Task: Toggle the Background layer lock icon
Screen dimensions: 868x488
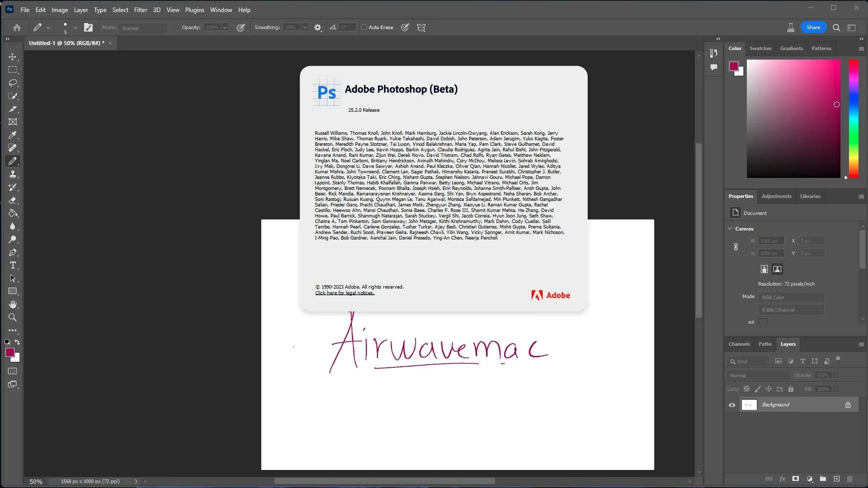Action: coord(848,405)
